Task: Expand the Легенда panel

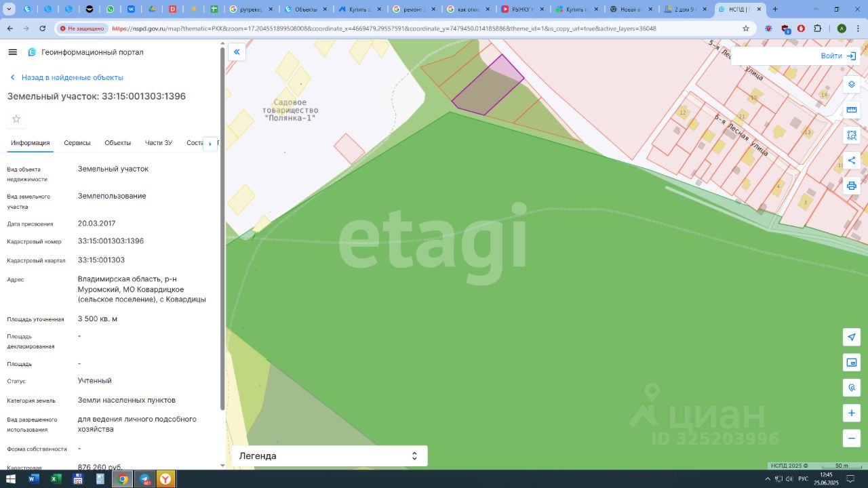Action: [x=330, y=456]
